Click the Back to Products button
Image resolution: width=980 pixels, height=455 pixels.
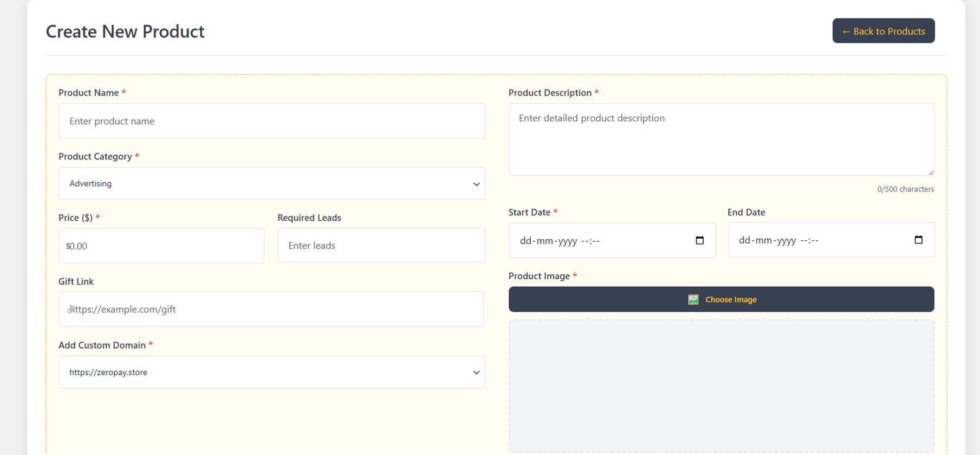[883, 31]
